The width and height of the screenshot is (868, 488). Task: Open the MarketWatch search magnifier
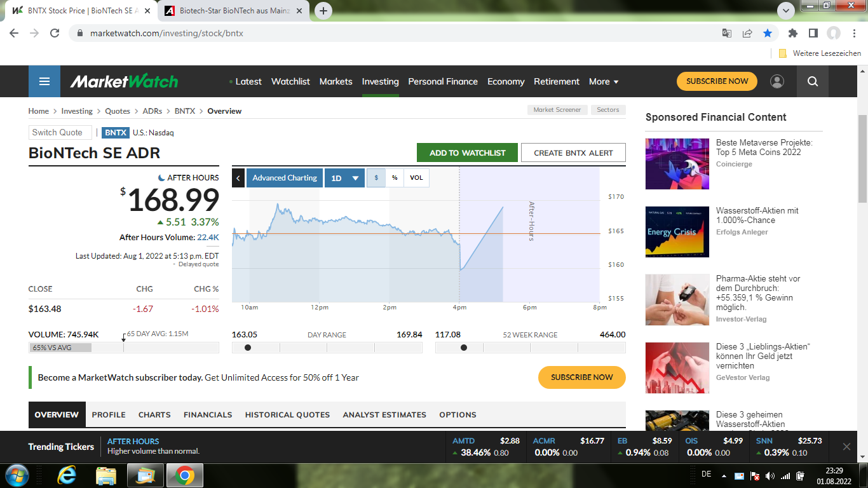(813, 81)
